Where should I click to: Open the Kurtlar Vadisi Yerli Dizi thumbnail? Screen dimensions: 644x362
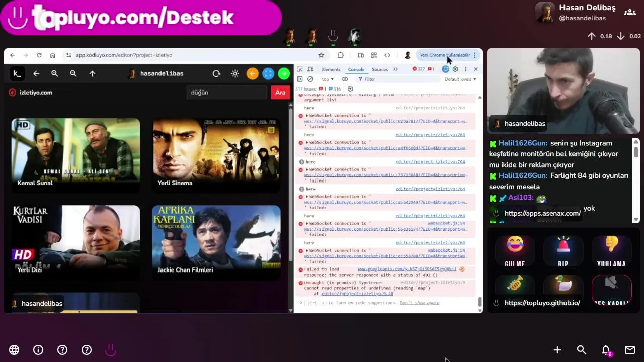(75, 242)
